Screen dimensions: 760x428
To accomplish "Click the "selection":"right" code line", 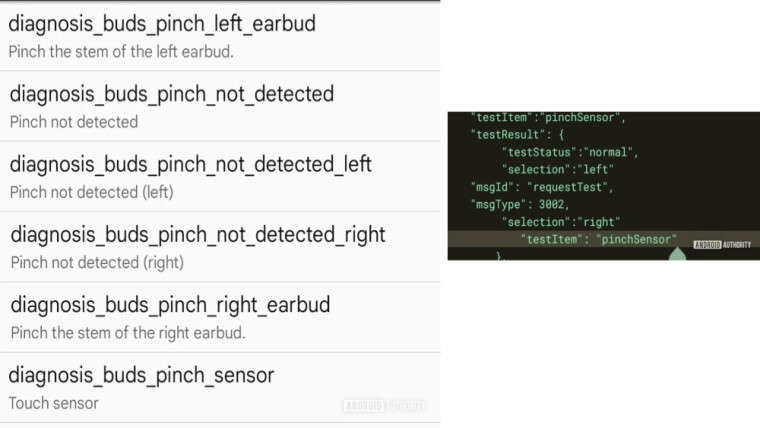I will [561, 222].
